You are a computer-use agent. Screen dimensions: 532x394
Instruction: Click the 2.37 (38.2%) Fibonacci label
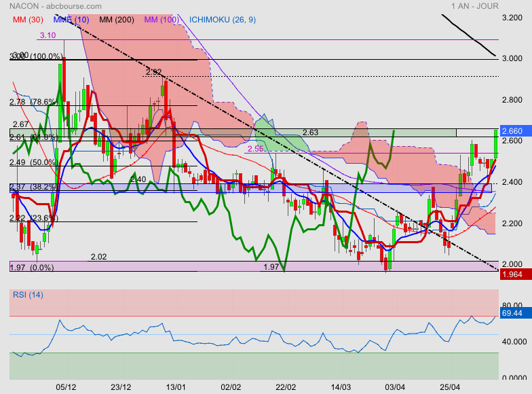pyautogui.click(x=33, y=187)
